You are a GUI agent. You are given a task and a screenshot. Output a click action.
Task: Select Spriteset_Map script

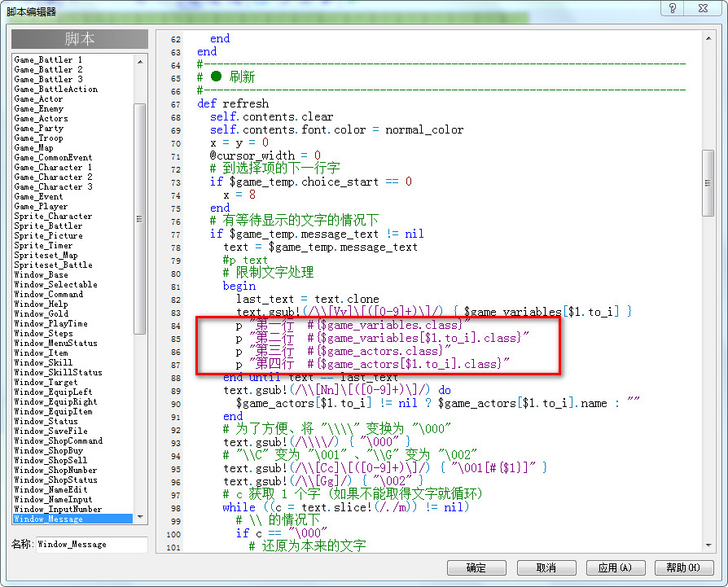(46, 255)
